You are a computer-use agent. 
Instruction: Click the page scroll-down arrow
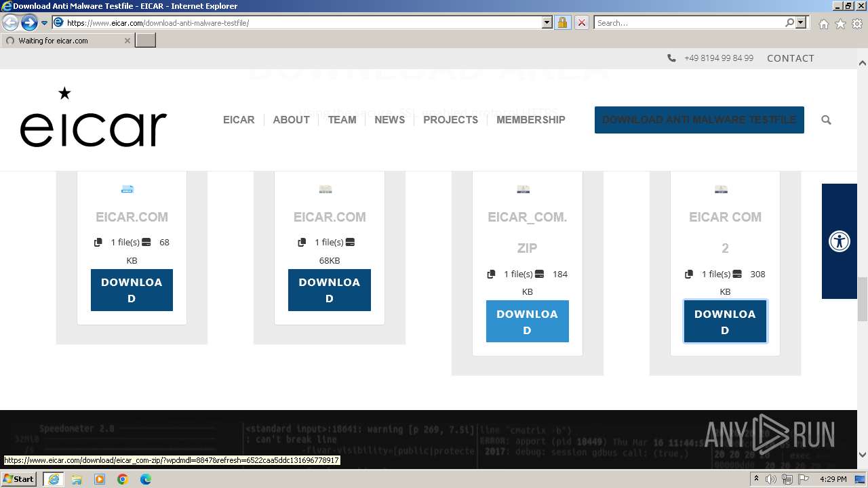point(863,455)
